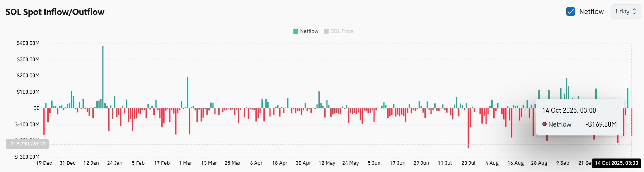Click the -$169.80M value in the tooltip
This screenshot has width=644, height=172.
tap(601, 124)
